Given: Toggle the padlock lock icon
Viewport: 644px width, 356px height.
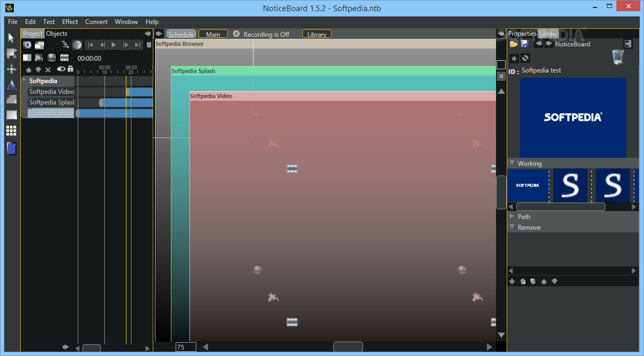Looking at the screenshot, I should (x=70, y=69).
